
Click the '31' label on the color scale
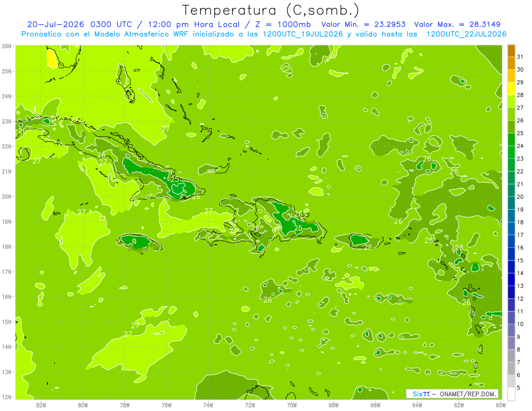pos(520,57)
